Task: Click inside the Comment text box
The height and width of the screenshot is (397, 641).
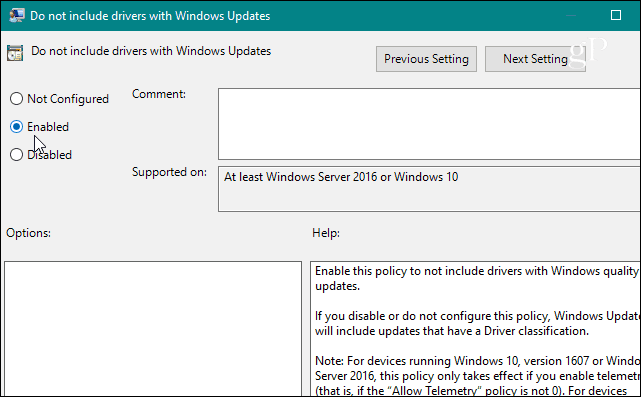Action: coord(429,124)
